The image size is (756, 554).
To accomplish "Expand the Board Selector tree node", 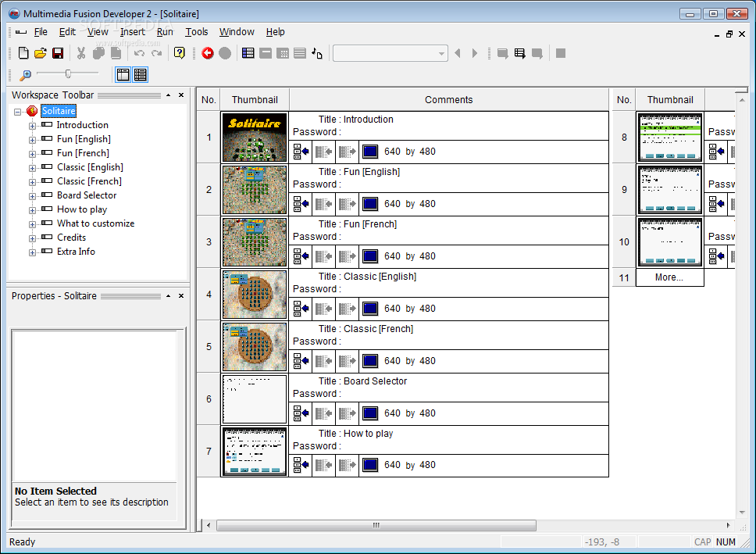I will point(32,196).
